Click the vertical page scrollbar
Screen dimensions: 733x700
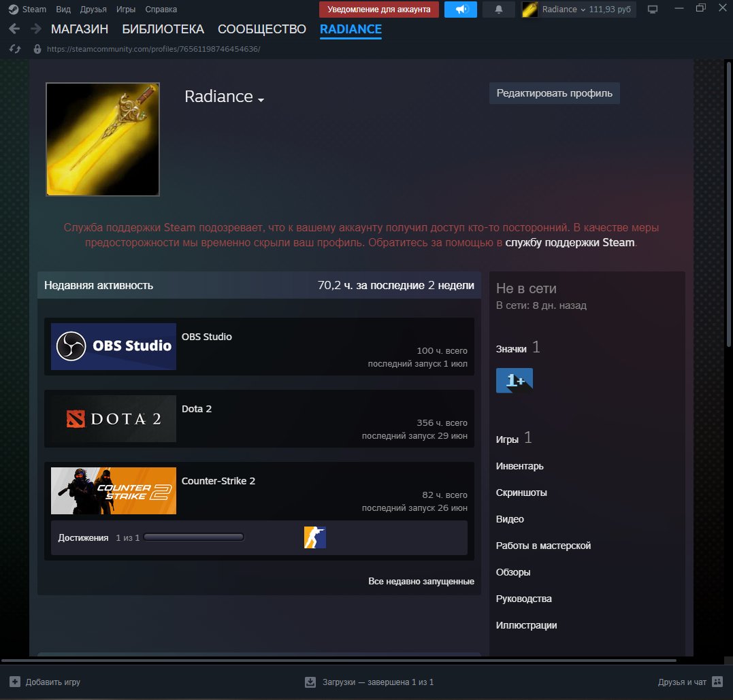click(x=728, y=203)
